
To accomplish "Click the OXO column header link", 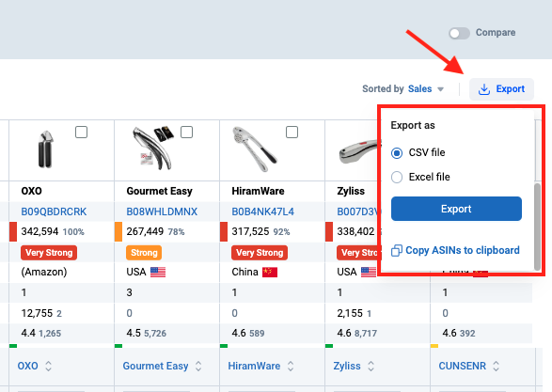I will (28, 366).
